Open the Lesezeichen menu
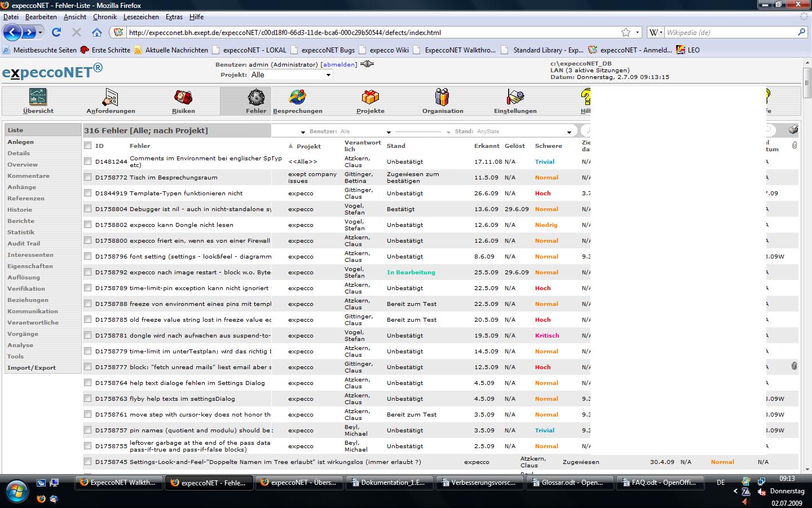 tap(141, 17)
